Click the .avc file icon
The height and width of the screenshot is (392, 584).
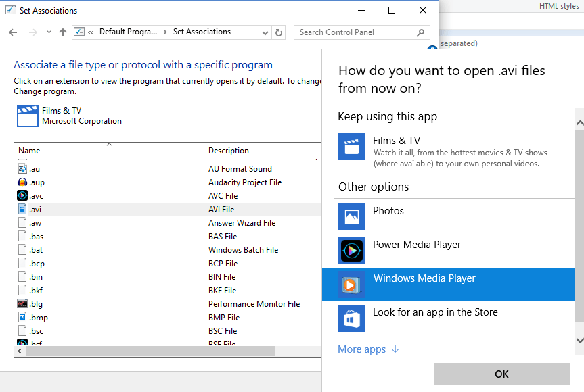point(22,195)
